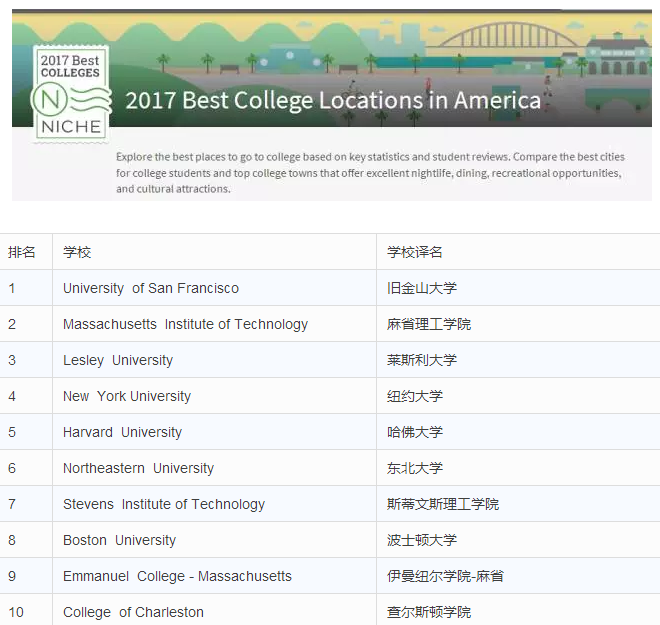Screen dimensions: 660x625
Task: Click the 学校 column header
Action: click(x=77, y=252)
